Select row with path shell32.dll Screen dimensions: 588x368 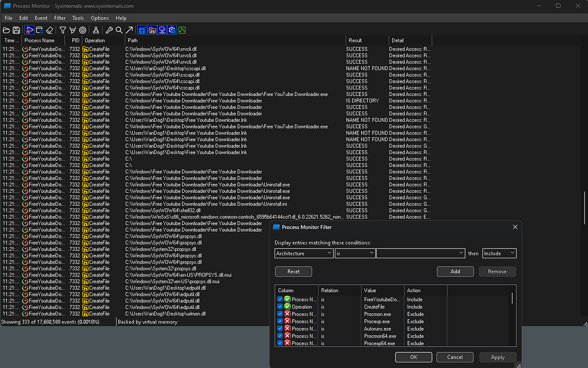point(216,210)
